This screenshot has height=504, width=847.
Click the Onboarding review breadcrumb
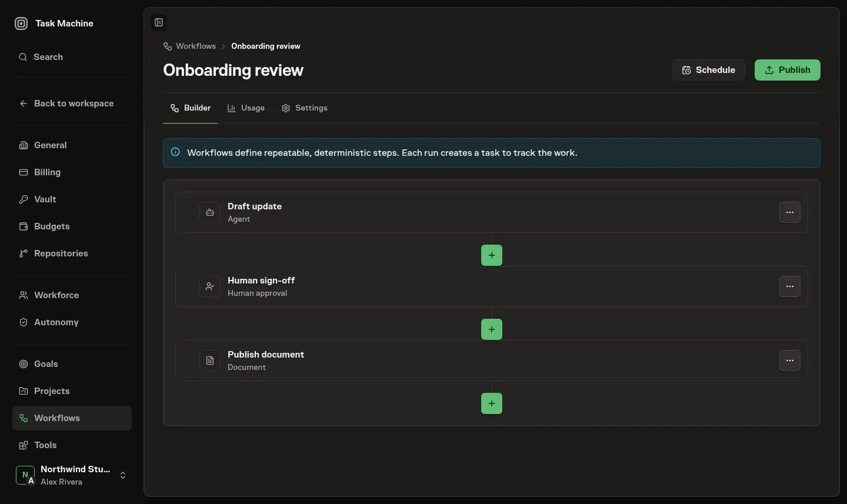(x=266, y=46)
